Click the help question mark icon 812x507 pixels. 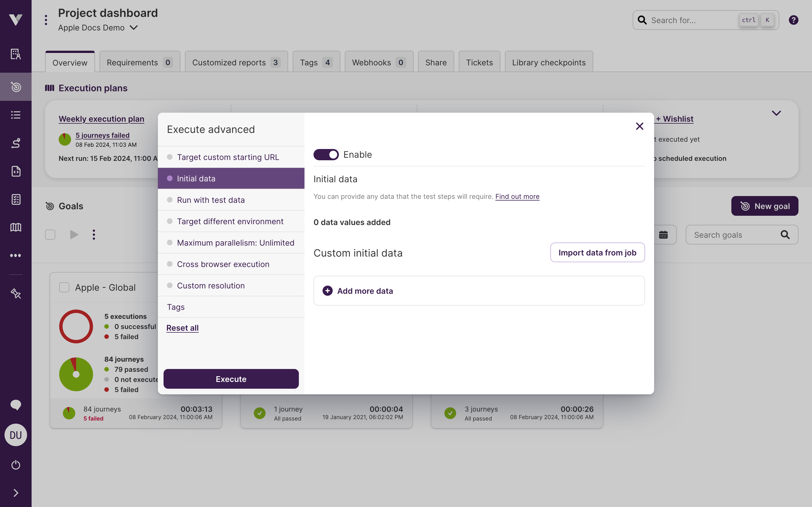point(794,20)
